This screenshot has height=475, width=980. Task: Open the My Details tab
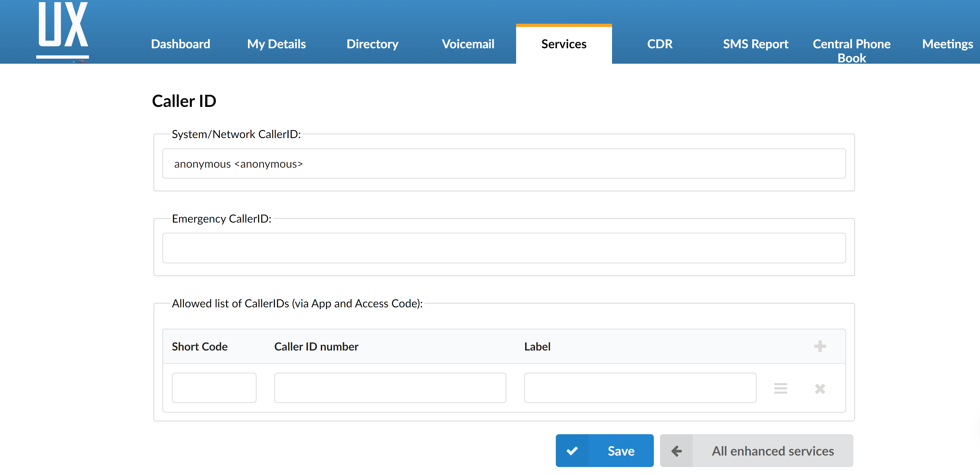pyautogui.click(x=277, y=44)
